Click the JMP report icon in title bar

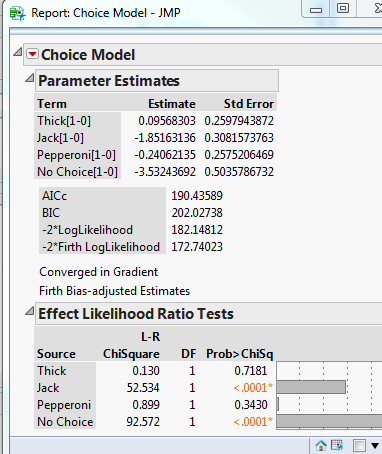tap(17, 13)
